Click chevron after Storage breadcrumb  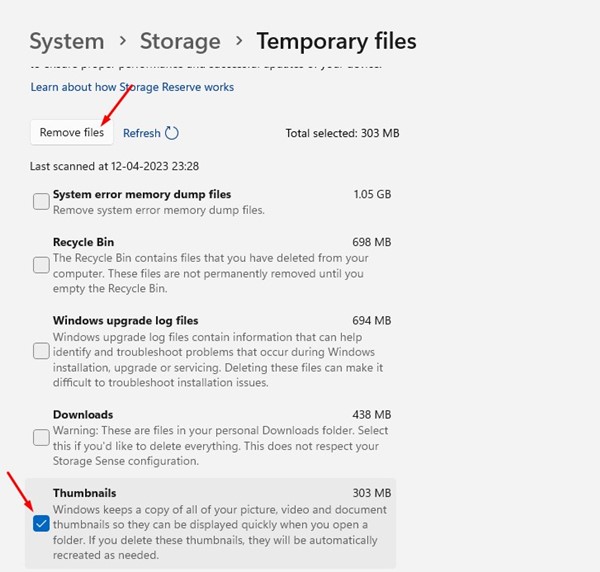239,42
